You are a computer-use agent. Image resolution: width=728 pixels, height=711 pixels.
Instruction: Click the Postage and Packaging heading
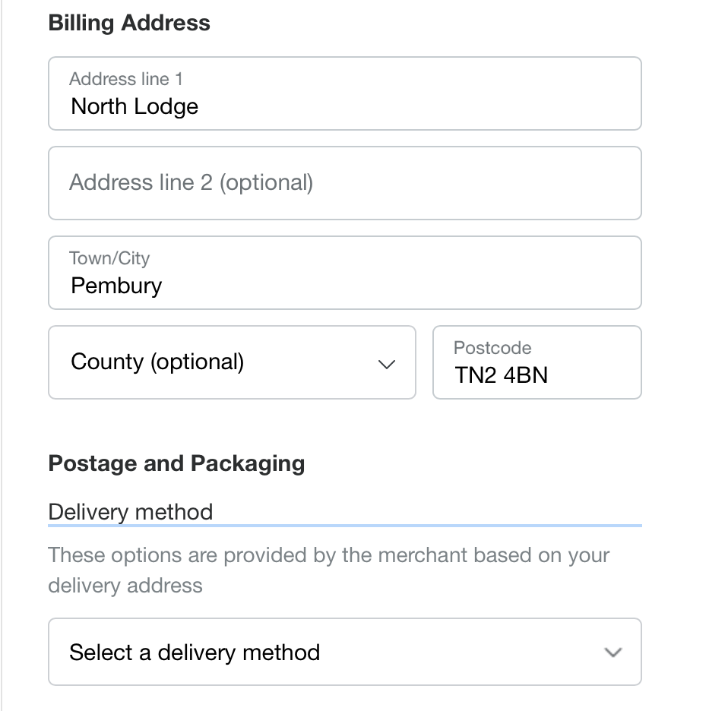click(x=176, y=463)
